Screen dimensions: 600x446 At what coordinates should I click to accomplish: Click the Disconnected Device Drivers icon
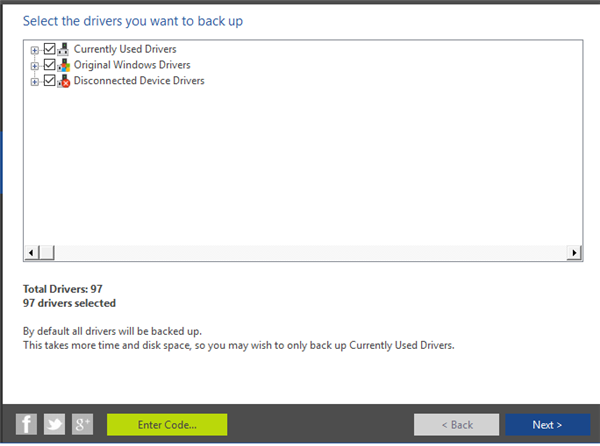[64, 81]
